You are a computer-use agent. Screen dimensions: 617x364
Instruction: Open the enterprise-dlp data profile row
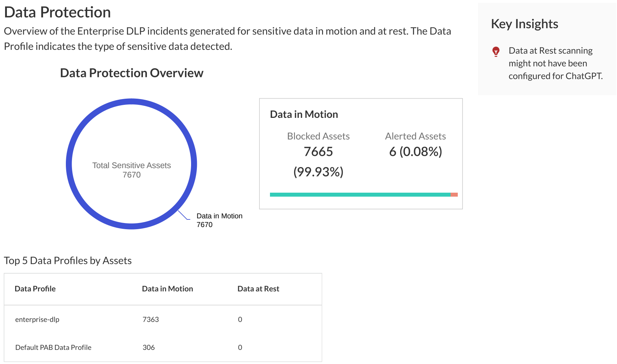tap(37, 320)
